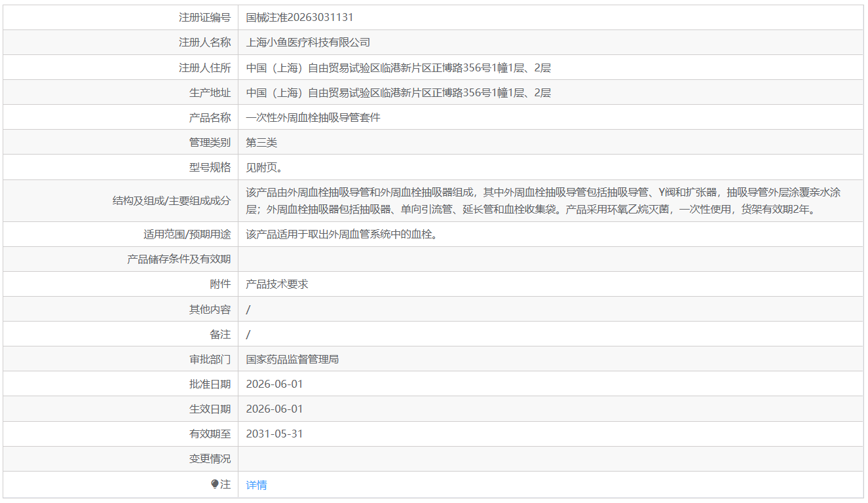Viewport: 868px width, 503px height.
Task: Select product name 一次性外周血栓抽吸导管套件
Action: tap(313, 118)
